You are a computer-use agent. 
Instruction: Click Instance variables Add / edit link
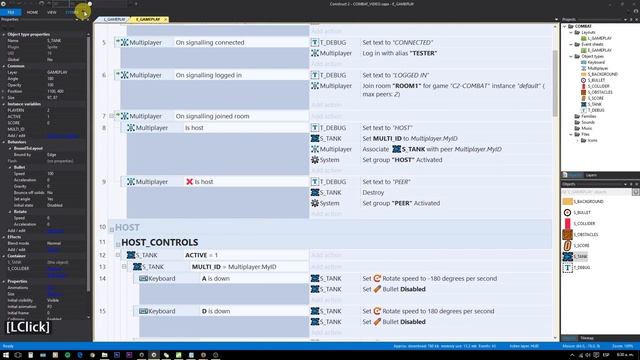tap(63, 136)
